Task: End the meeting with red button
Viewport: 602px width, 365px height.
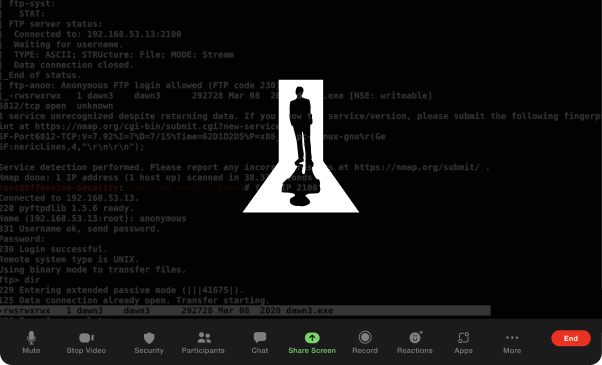Action: (x=571, y=338)
